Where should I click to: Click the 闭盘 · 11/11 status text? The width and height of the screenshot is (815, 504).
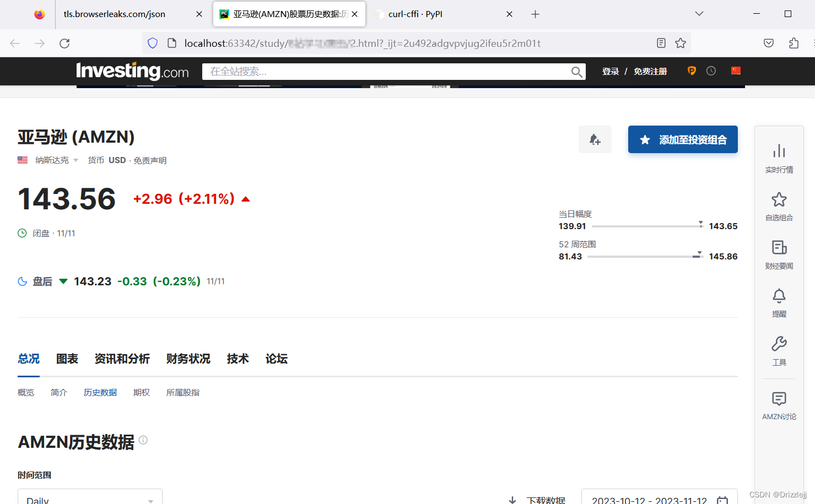53,234
